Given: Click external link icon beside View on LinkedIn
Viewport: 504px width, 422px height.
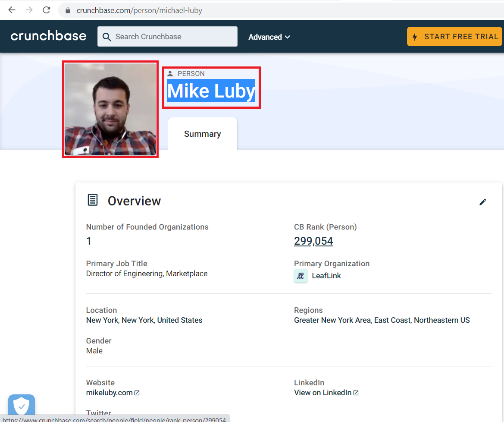Looking at the screenshot, I should coord(356,393).
